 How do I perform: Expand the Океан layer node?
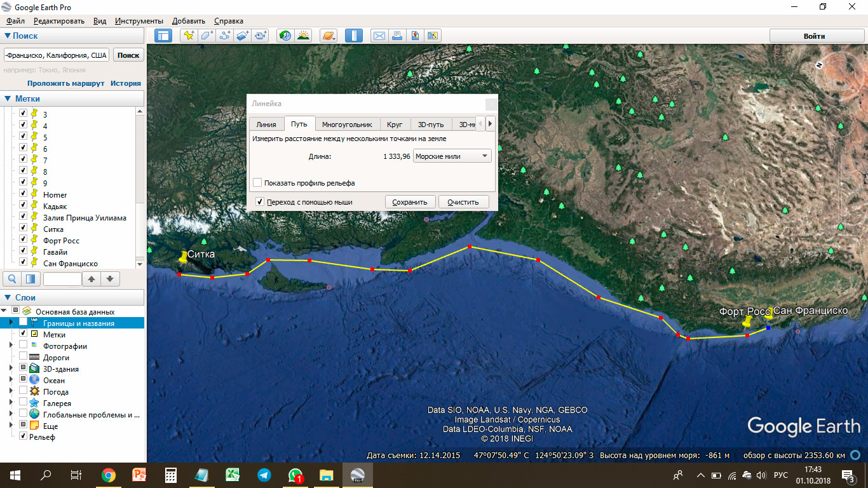(11, 380)
